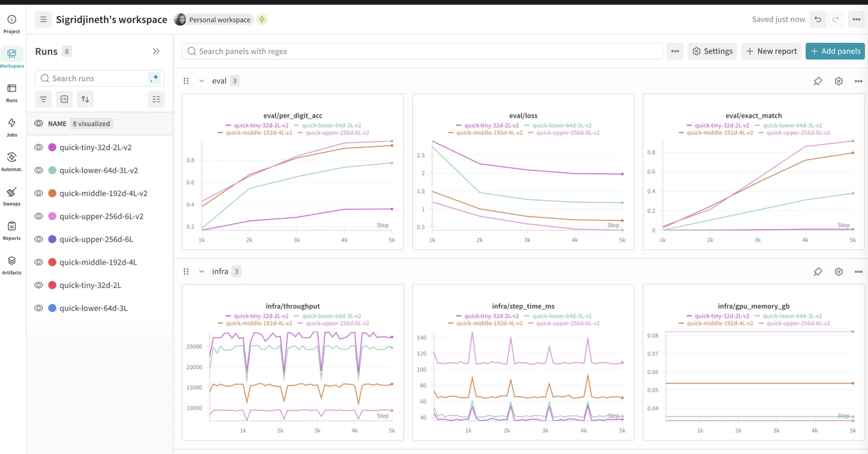Toggle visibility of quick-middle-192d-4L run
The height and width of the screenshot is (454, 868).
(x=39, y=262)
